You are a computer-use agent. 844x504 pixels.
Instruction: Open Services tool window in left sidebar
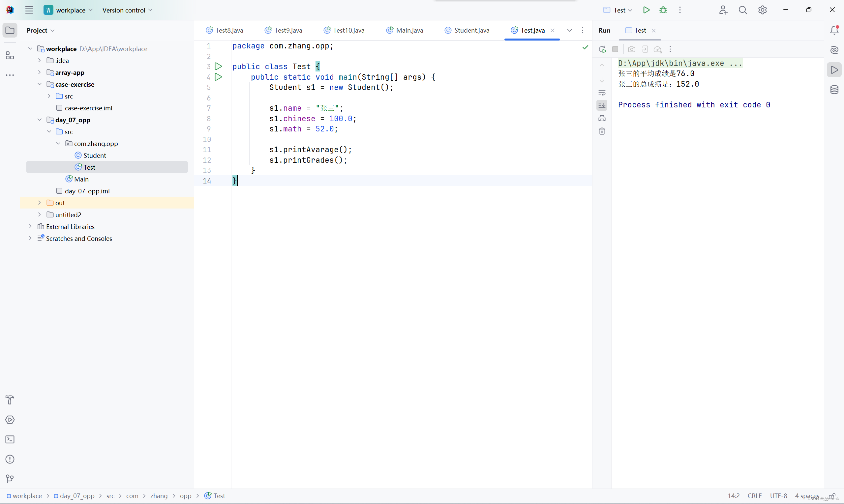[10, 419]
